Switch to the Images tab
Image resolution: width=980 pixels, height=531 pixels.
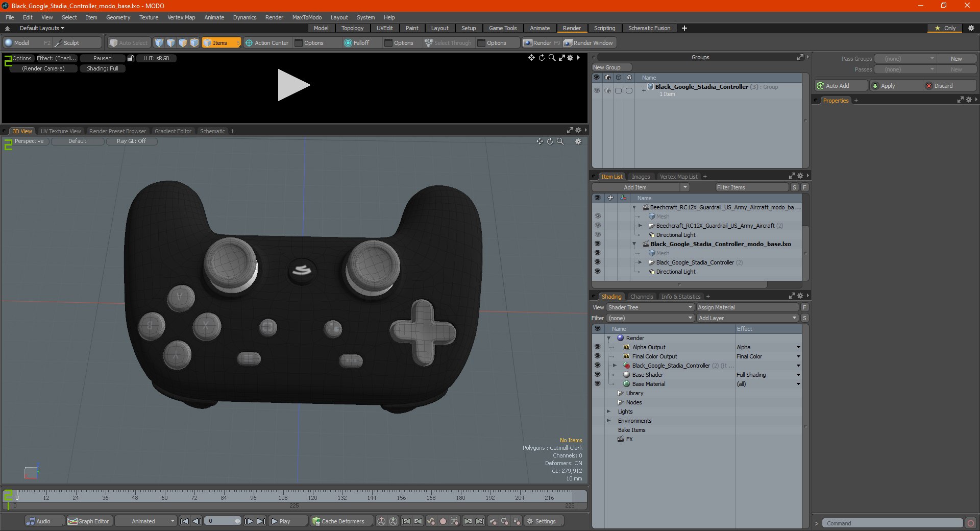(x=641, y=177)
